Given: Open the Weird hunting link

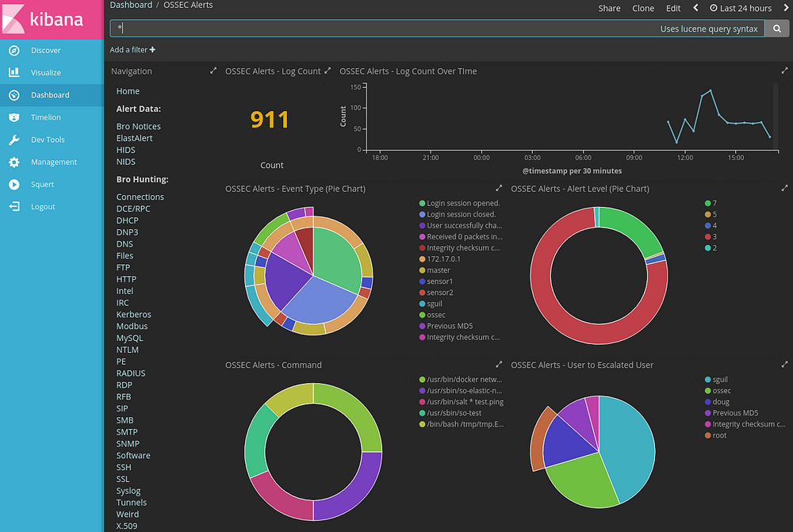Looking at the screenshot, I should pos(128,515).
